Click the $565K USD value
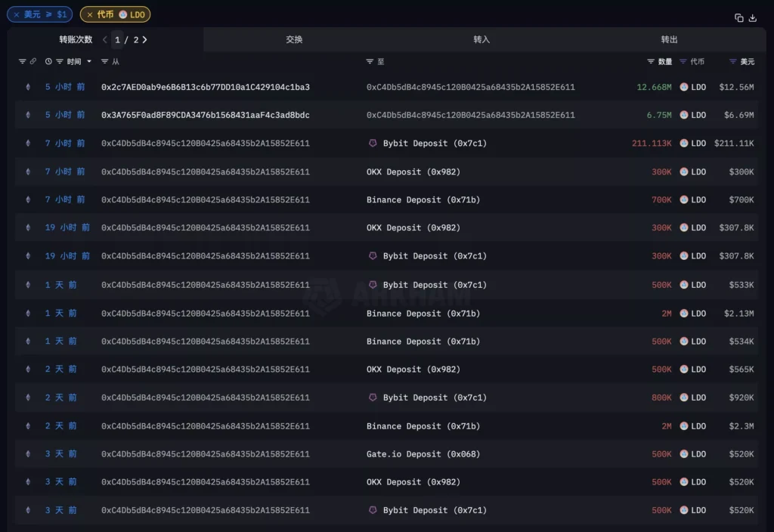The width and height of the screenshot is (774, 532). point(741,369)
